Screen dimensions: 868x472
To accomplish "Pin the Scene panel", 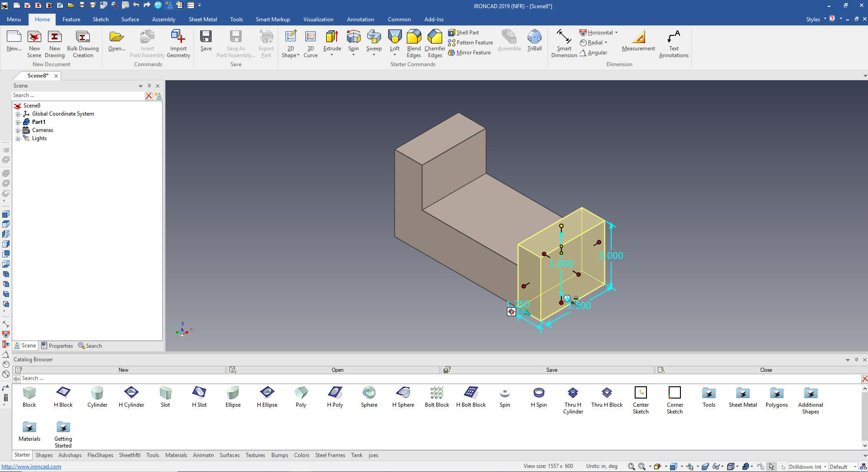I will tap(149, 86).
